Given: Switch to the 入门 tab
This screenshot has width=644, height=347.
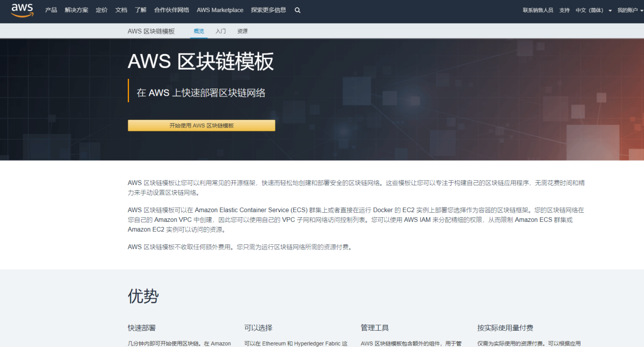Looking at the screenshot, I should [x=220, y=31].
